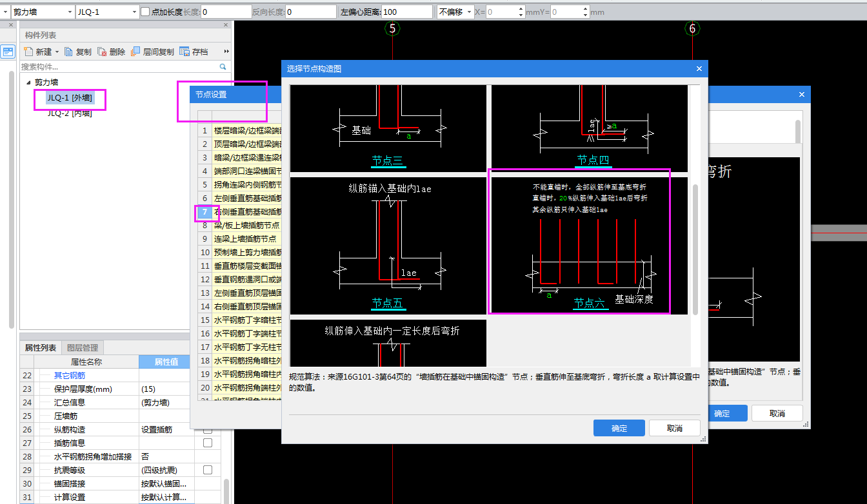Switch to the 图层管理 tab
This screenshot has width=867, height=504.
point(83,348)
